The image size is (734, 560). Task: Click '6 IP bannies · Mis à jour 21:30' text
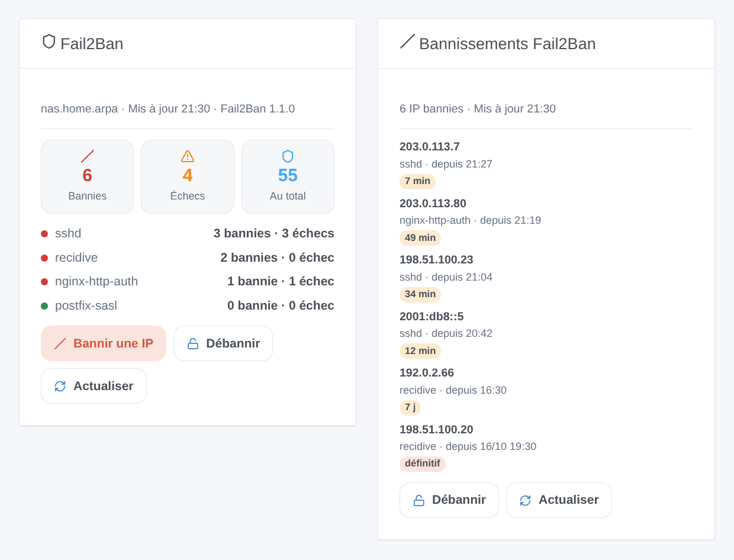pyautogui.click(x=478, y=109)
